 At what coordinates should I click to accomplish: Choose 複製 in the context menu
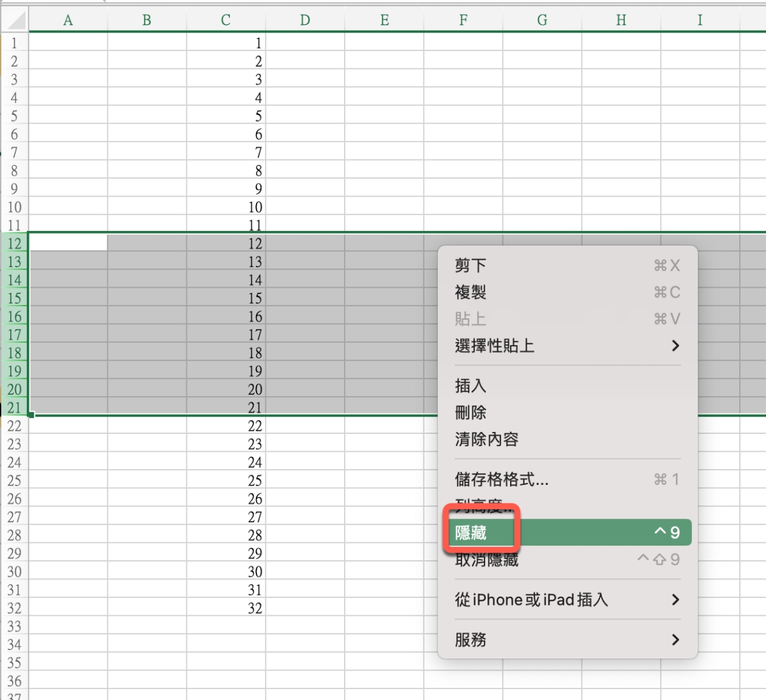click(567, 292)
